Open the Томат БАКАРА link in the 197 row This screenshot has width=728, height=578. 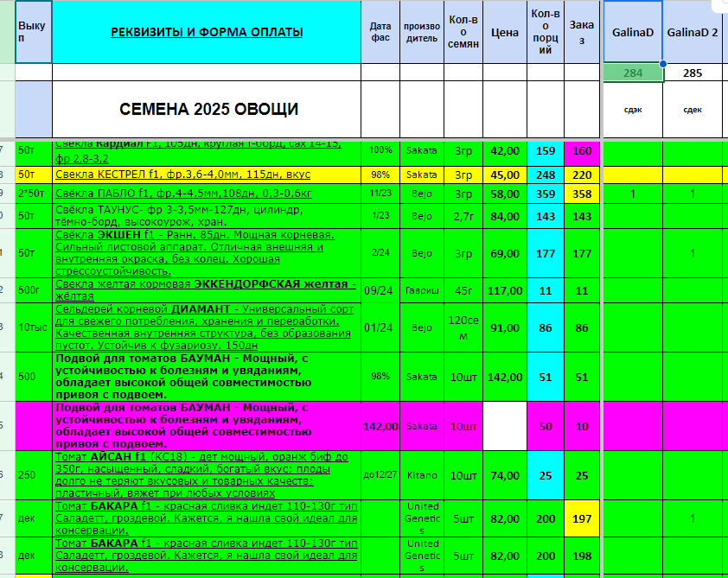point(206,518)
